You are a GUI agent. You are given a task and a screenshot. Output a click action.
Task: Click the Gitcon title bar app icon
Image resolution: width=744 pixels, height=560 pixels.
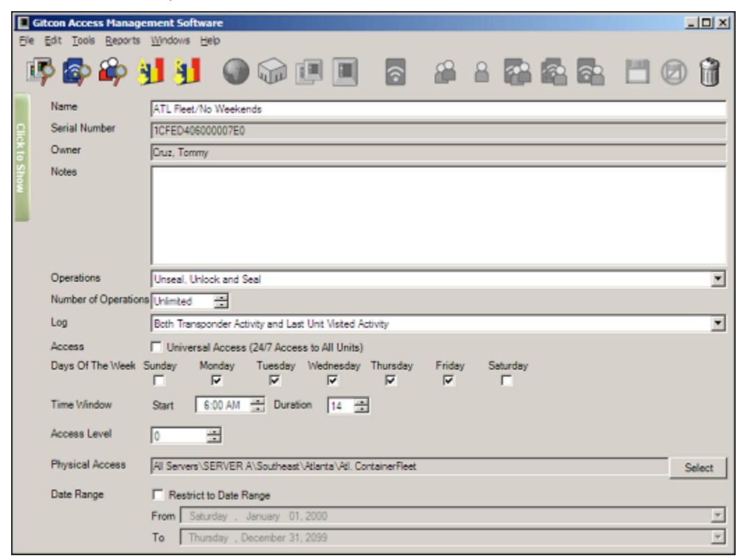coord(23,23)
